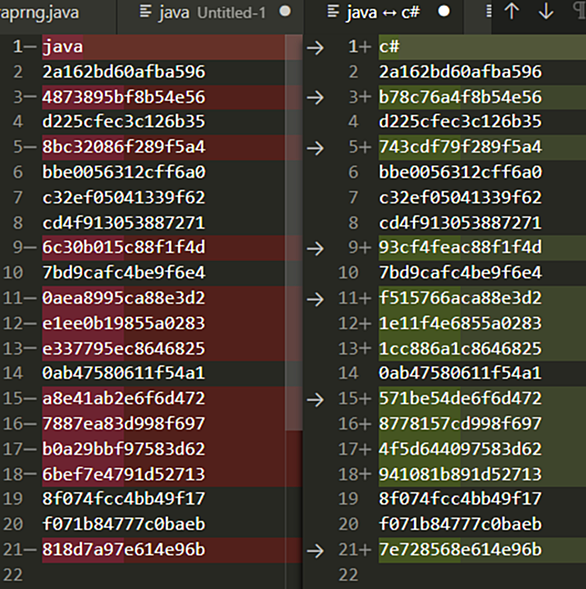
Task: Click empty line 22 in right pane
Action: pos(482,575)
